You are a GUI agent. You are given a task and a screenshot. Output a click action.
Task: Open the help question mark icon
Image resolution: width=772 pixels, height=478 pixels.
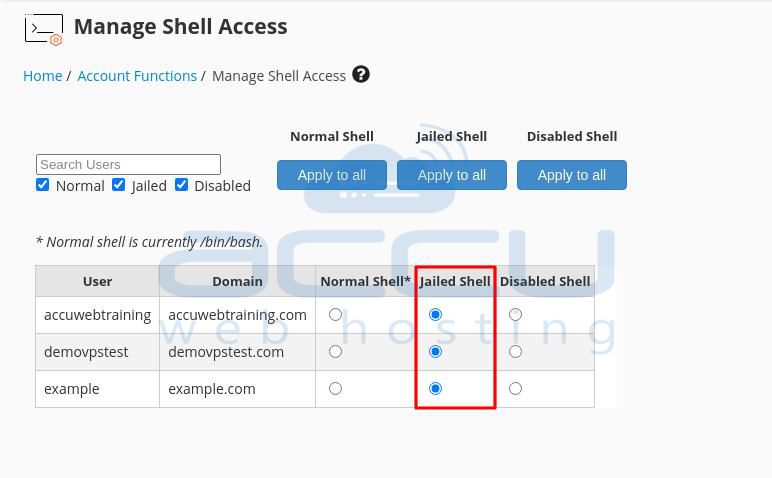[x=361, y=75]
